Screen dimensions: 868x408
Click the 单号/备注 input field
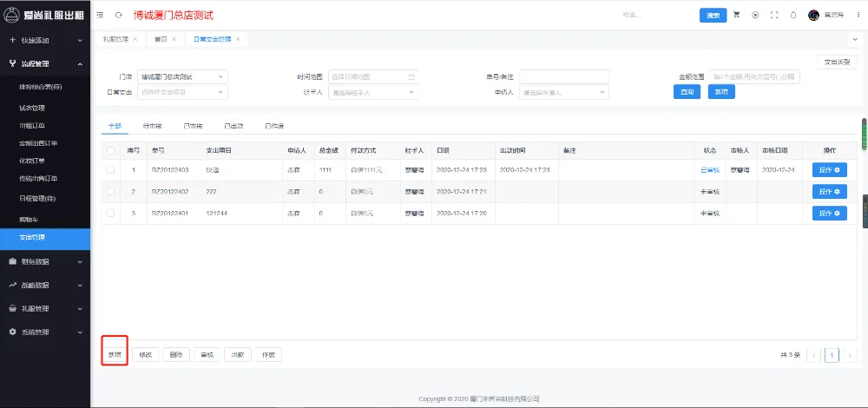563,76
